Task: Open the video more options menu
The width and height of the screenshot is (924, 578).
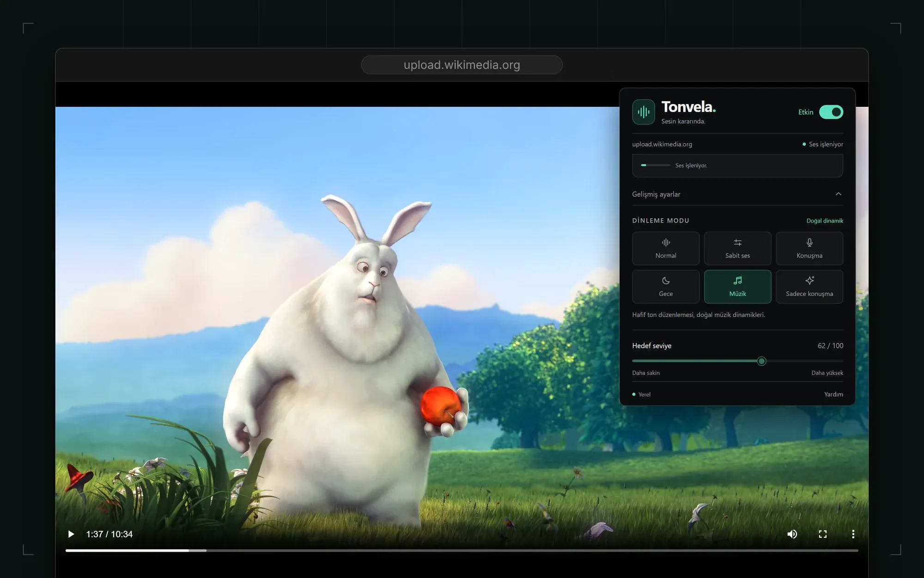Action: [853, 534]
